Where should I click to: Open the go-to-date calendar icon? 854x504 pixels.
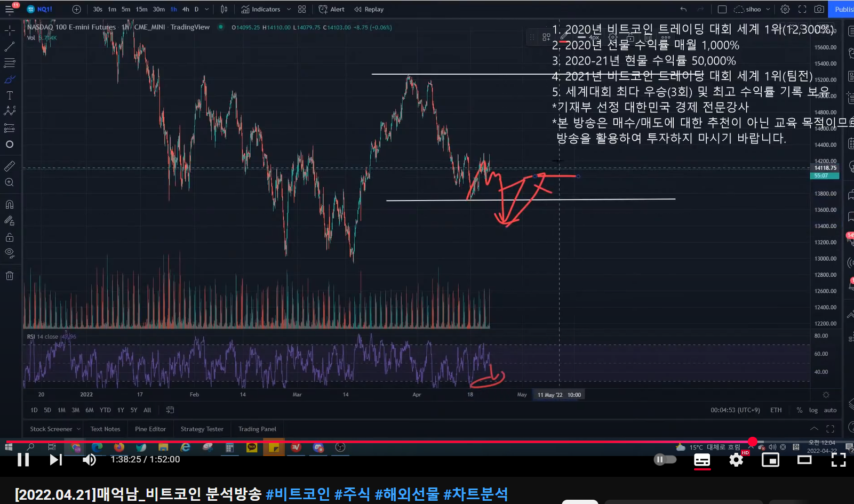pyautogui.click(x=170, y=410)
